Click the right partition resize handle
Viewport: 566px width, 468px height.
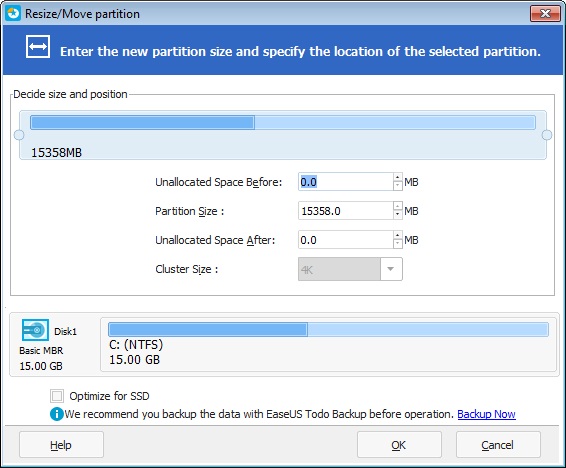tap(547, 135)
